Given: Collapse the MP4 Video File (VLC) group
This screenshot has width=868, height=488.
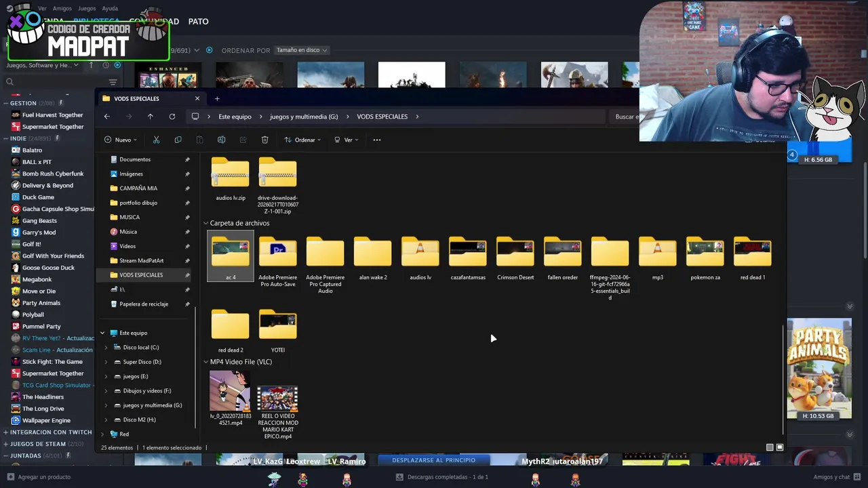Looking at the screenshot, I should (x=206, y=362).
